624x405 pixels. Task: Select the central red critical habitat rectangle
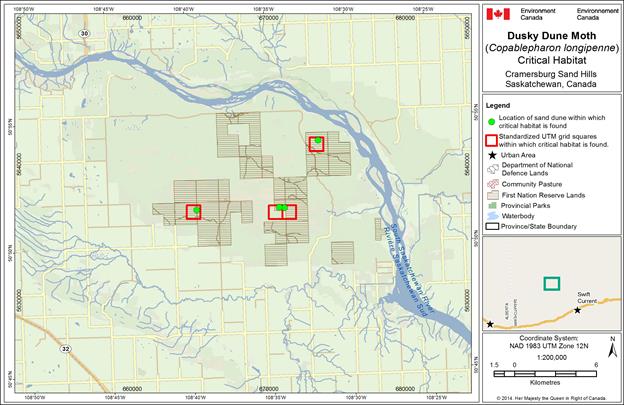pyautogui.click(x=282, y=211)
